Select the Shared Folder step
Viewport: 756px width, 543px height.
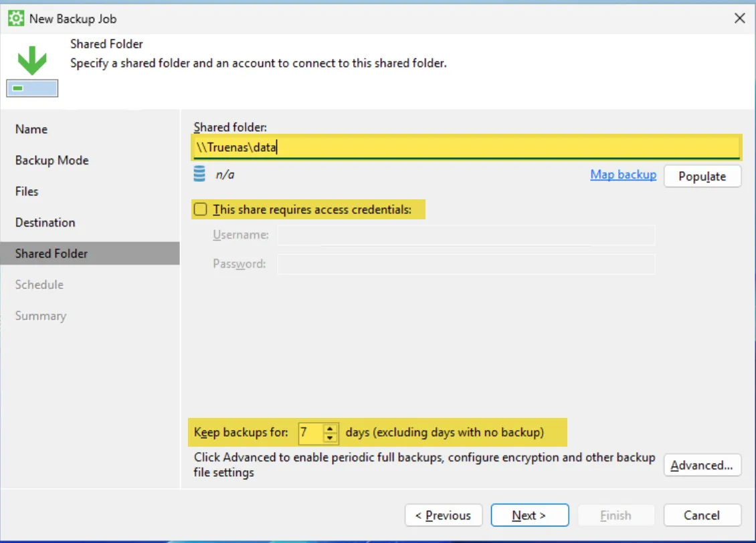52,253
